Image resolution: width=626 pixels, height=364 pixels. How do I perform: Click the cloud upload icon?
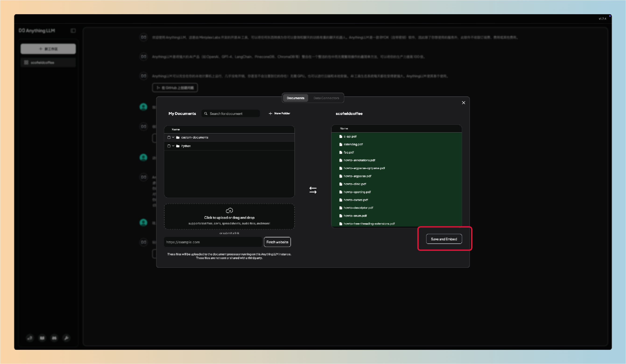(x=229, y=210)
